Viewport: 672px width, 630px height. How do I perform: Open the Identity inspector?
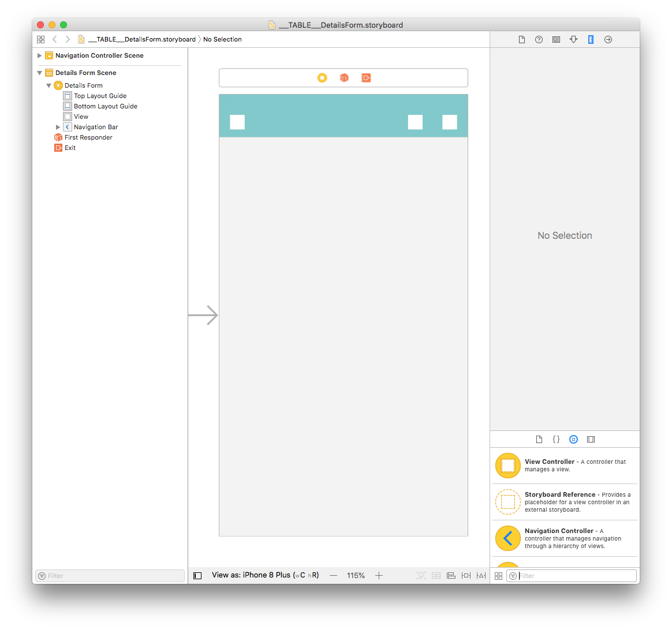(x=556, y=39)
